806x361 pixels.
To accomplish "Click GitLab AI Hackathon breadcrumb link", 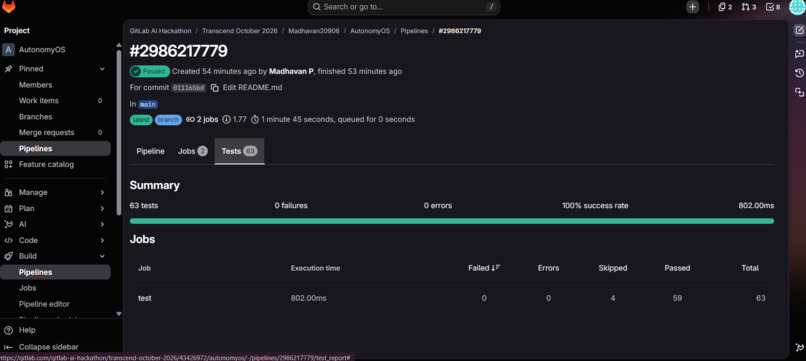I will coord(160,31).
